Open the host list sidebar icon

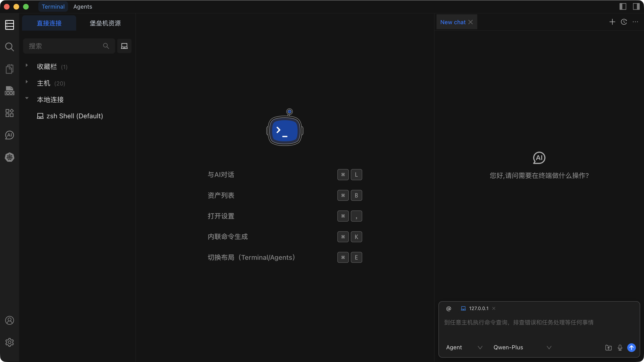pos(10,25)
